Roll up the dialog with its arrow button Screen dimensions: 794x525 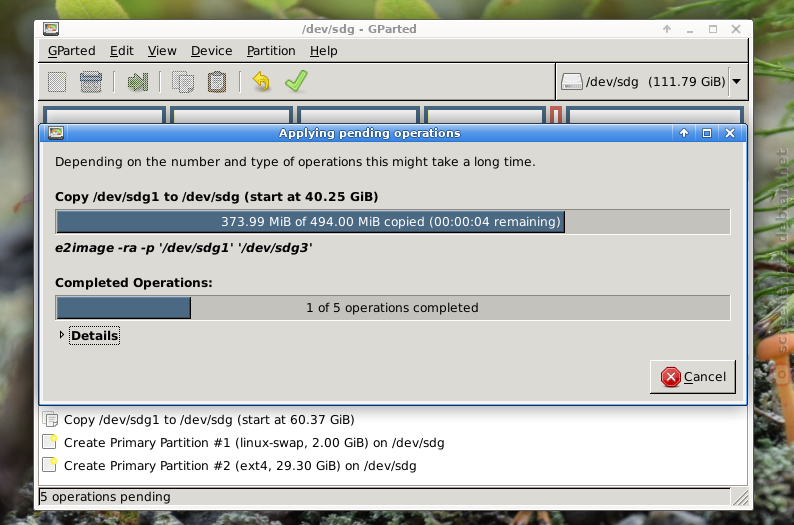point(684,133)
